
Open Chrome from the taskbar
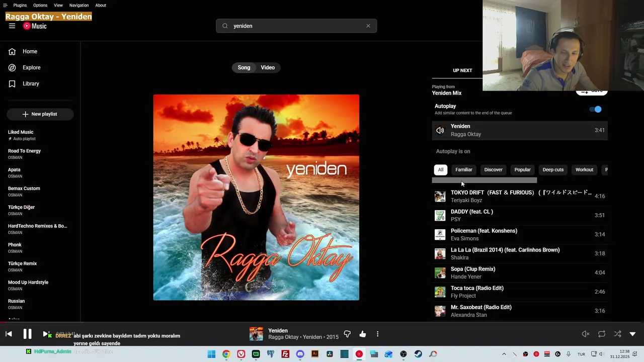pyautogui.click(x=226, y=354)
